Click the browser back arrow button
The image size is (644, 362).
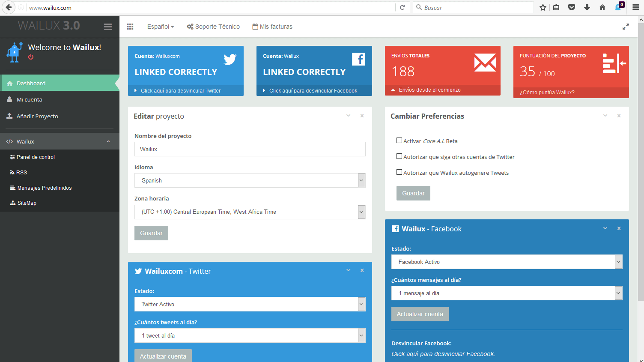coord(9,7)
